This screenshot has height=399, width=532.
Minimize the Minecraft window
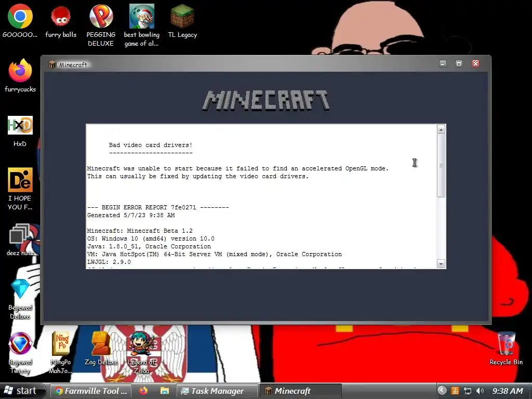point(443,64)
